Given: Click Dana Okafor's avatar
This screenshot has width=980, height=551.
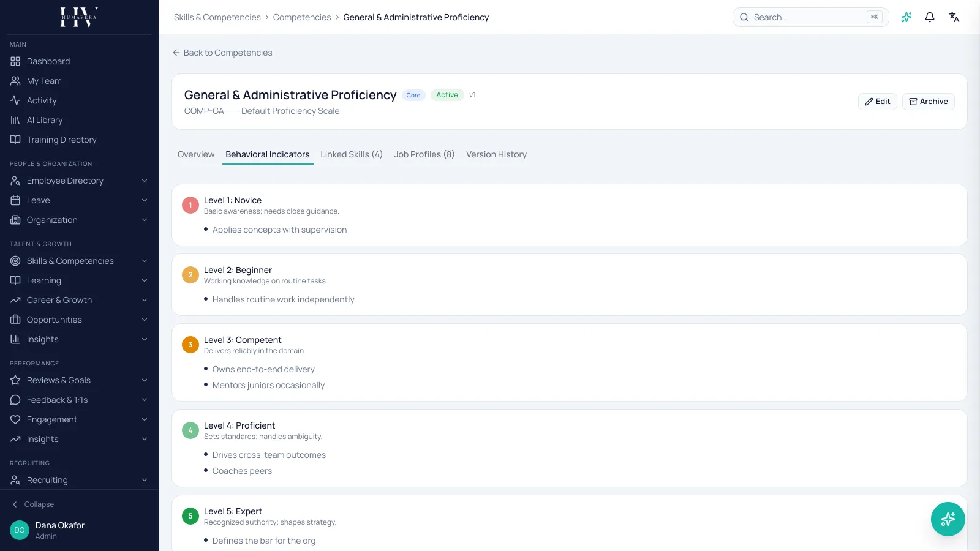Looking at the screenshot, I should tap(20, 530).
